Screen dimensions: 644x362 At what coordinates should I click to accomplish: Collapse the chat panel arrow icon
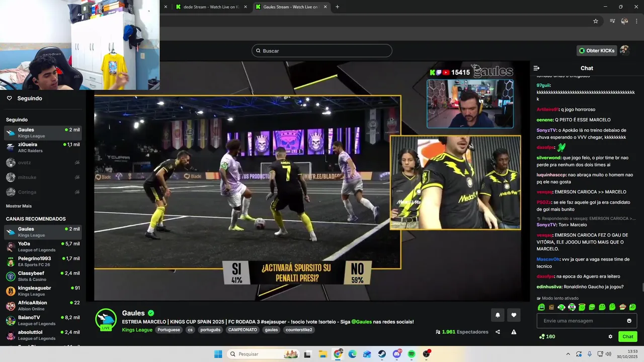click(x=536, y=68)
